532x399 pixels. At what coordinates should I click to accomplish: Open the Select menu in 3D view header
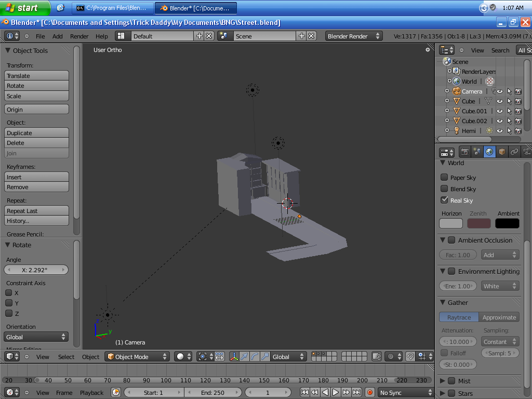(66, 357)
